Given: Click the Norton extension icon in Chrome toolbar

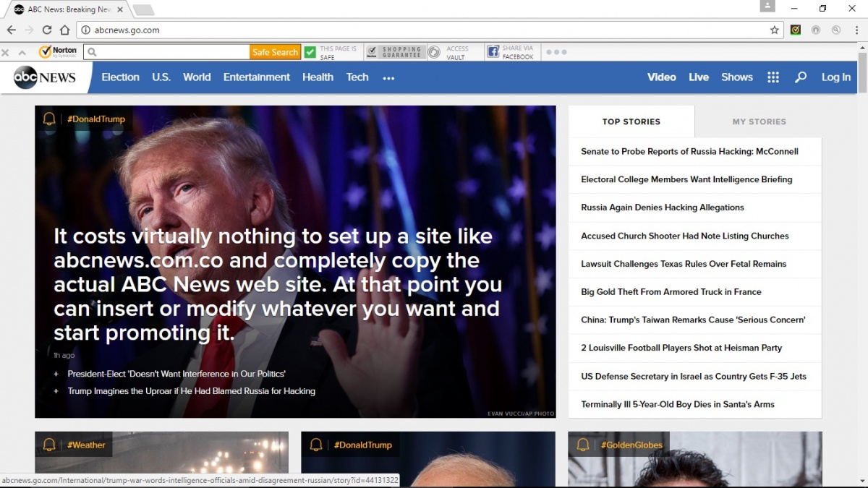Looking at the screenshot, I should (796, 30).
